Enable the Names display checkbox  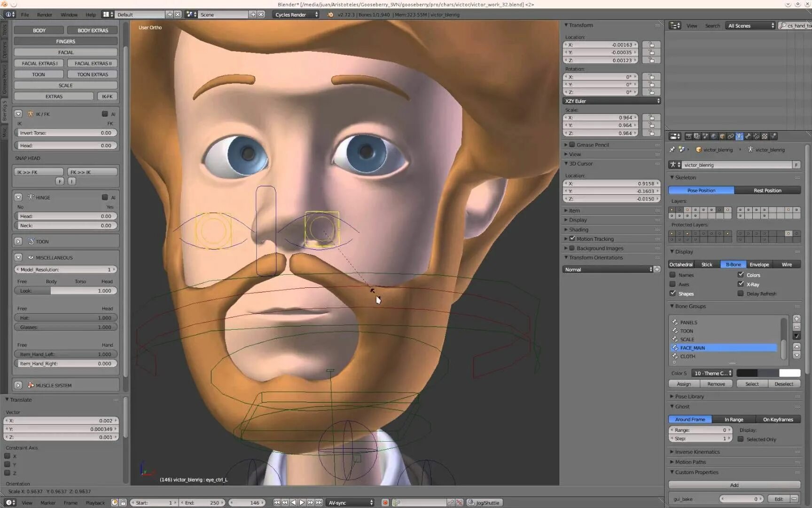(x=672, y=275)
